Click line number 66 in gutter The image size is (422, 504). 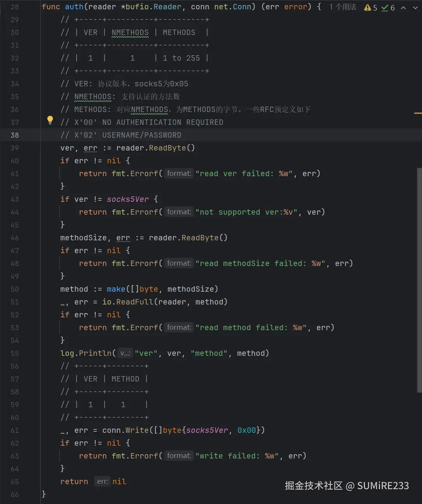15,495
